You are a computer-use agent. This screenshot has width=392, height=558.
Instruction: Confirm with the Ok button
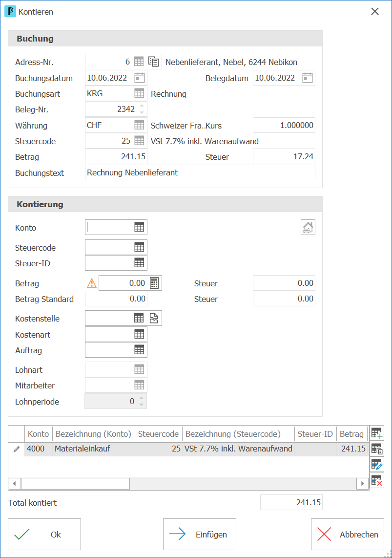[x=44, y=534]
